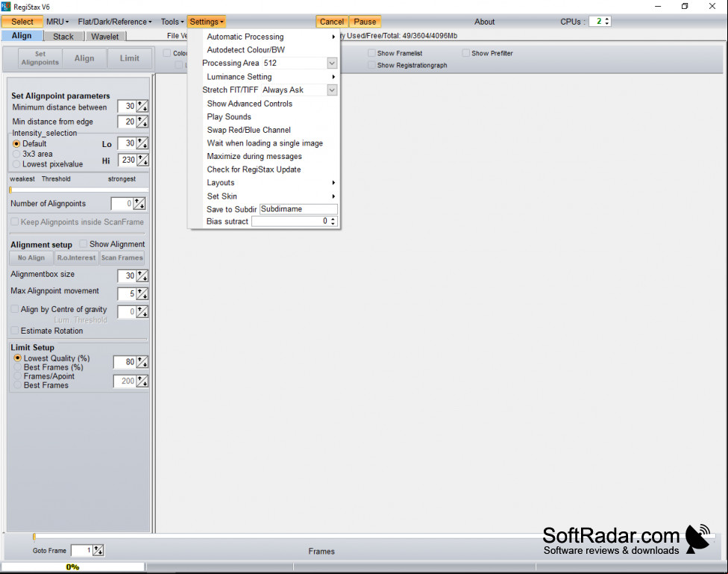
Task: Toggle Show Registrationgraph checkbox
Action: tap(371, 65)
